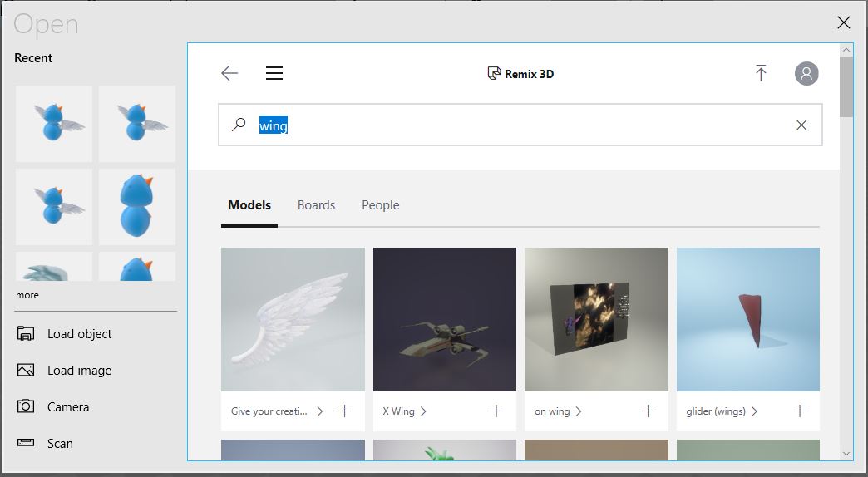Switch to the Models tab
This screenshot has width=868, height=477.
pyautogui.click(x=249, y=205)
